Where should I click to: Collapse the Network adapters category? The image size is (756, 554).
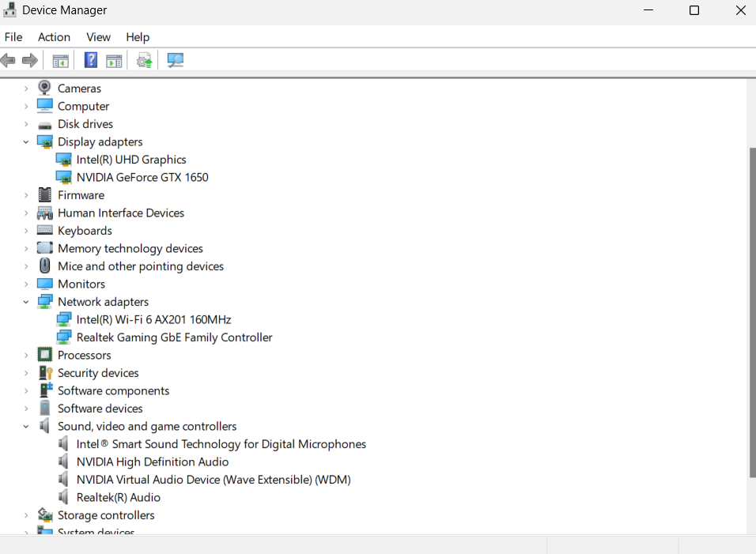click(26, 302)
